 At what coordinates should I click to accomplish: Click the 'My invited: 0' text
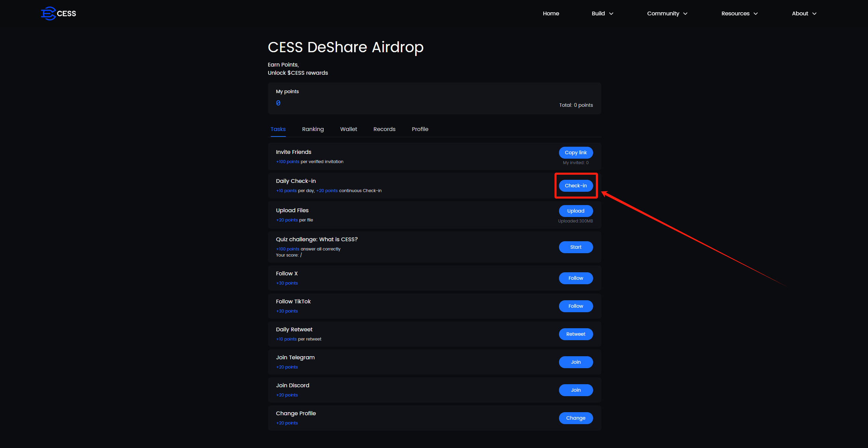[576, 163]
